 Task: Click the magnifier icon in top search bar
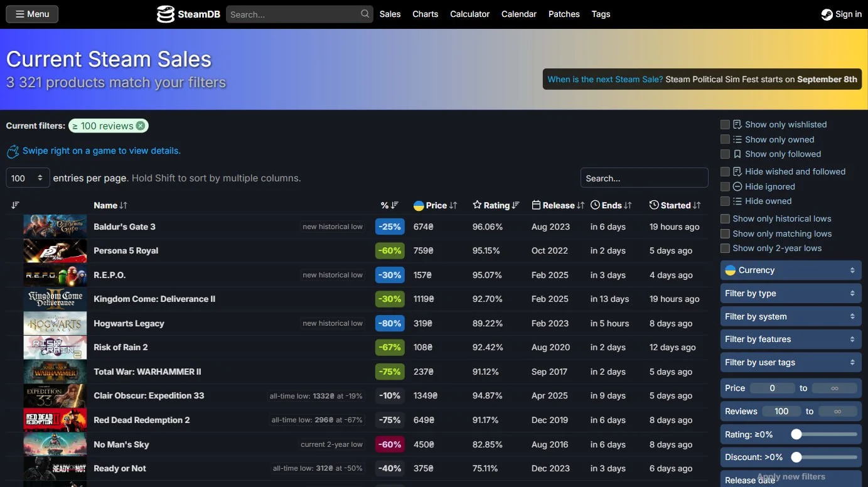(365, 14)
